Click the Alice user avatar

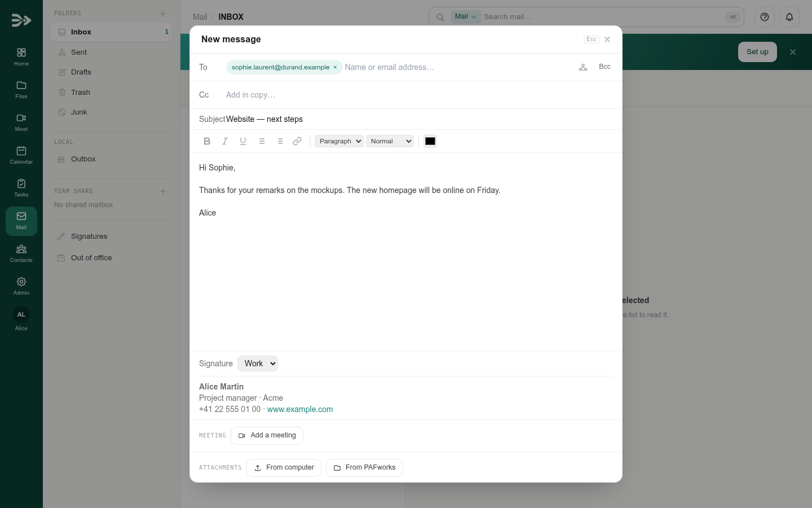point(21,314)
